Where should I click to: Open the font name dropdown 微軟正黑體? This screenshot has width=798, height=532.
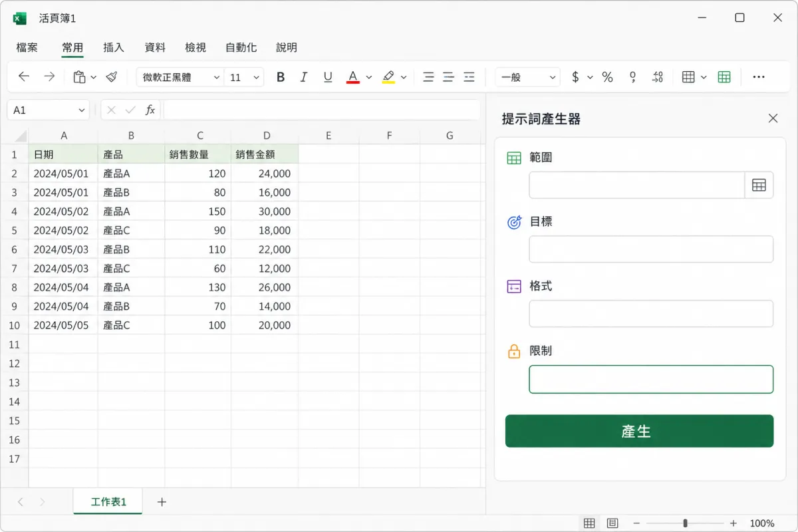coord(180,77)
